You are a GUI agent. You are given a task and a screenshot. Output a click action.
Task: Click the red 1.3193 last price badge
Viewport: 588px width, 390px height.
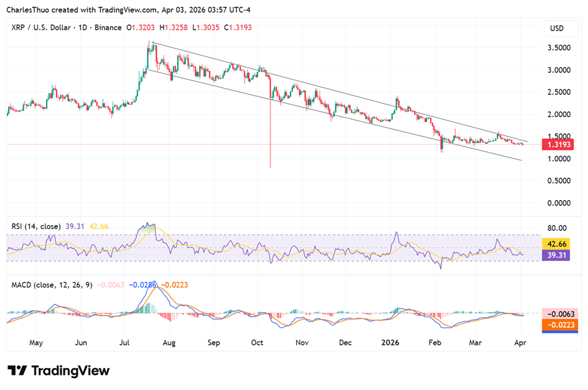(x=559, y=145)
